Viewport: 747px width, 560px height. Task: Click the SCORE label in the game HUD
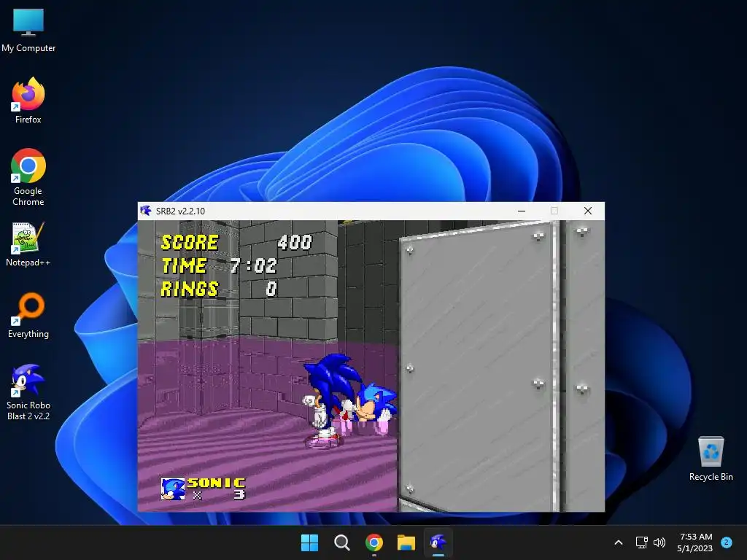pos(190,242)
